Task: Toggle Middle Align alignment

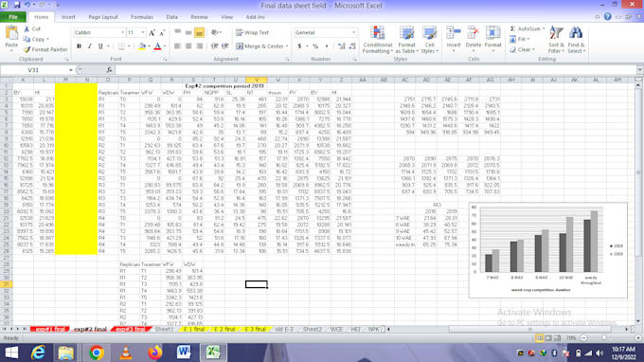Action: point(188,32)
